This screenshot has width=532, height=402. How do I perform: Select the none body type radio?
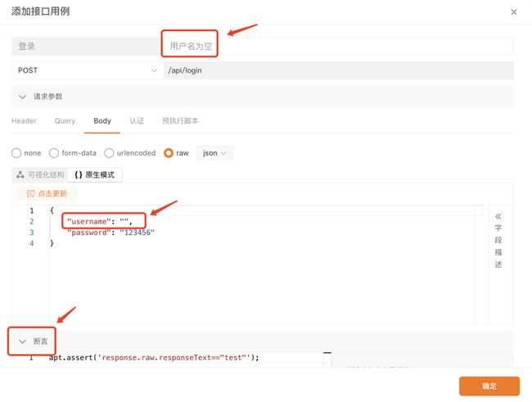pyautogui.click(x=16, y=153)
